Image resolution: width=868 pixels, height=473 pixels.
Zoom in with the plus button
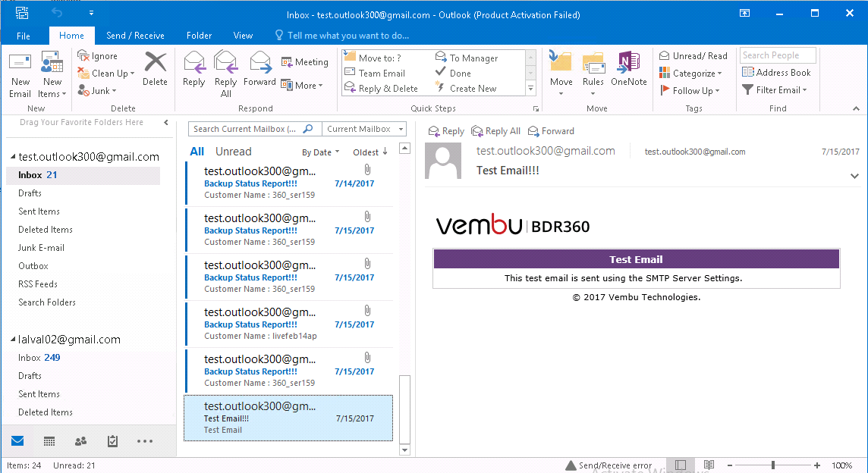pos(817,465)
